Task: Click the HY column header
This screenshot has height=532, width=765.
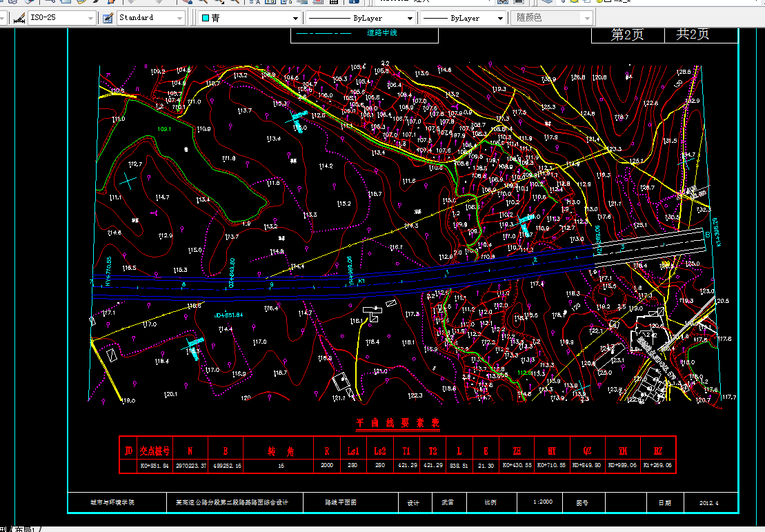Action: pyautogui.click(x=552, y=451)
